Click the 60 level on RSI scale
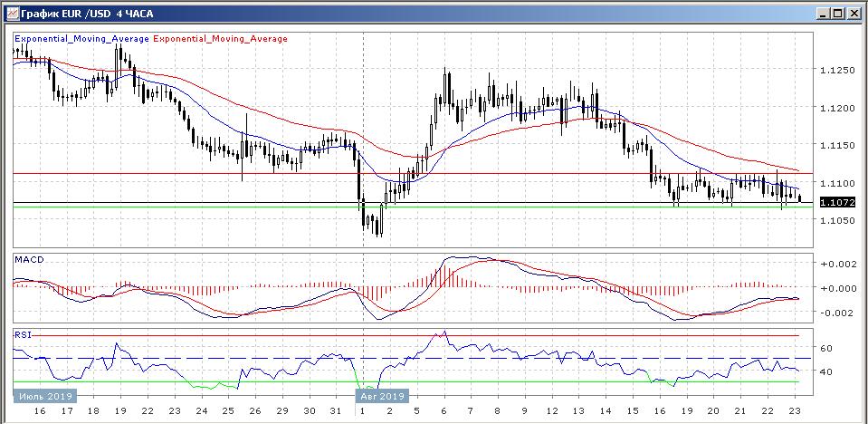Viewport: 868px width, 424px height. [825, 347]
